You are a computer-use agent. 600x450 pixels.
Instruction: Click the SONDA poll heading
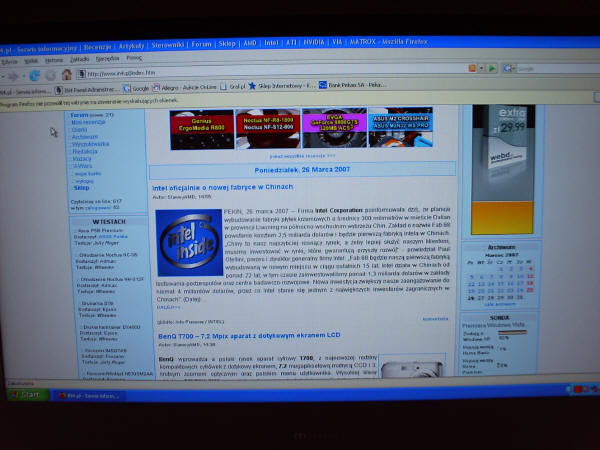(499, 318)
